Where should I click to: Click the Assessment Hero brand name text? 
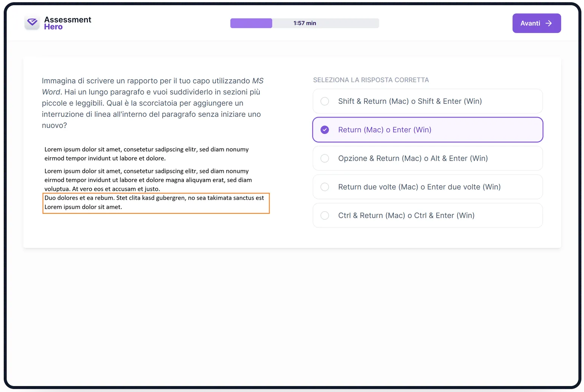pos(67,23)
